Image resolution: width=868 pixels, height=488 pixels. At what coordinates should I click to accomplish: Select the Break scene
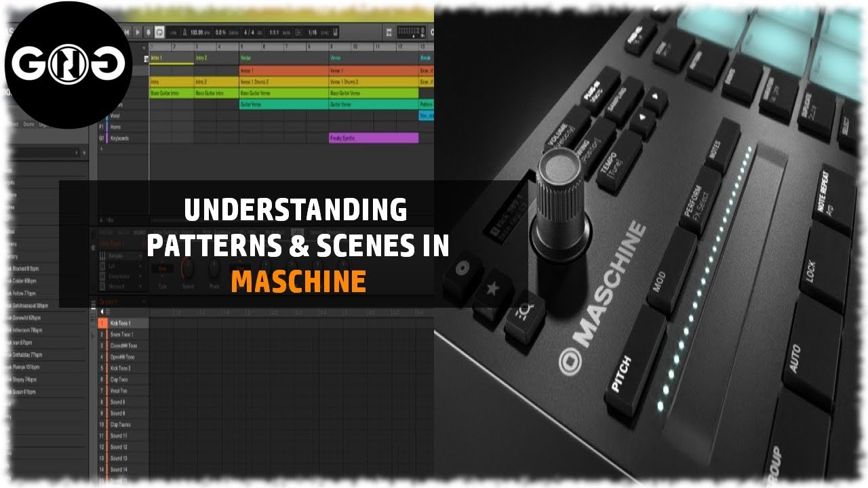pyautogui.click(x=427, y=58)
